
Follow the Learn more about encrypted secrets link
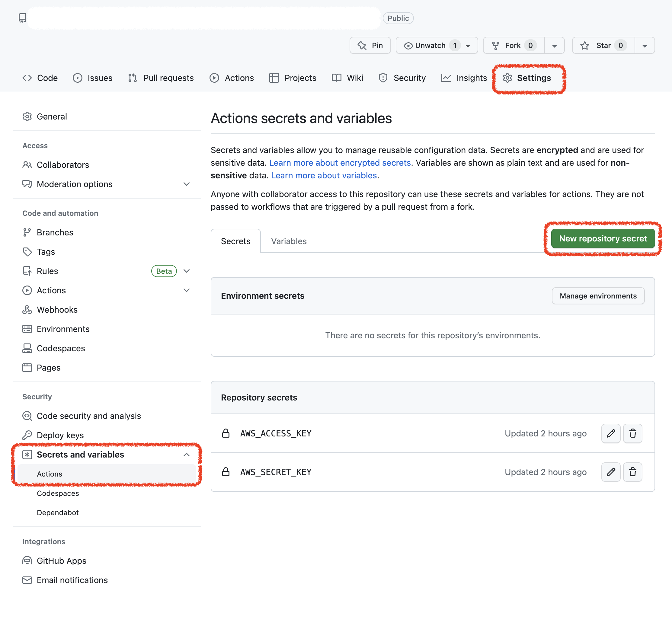(x=340, y=162)
